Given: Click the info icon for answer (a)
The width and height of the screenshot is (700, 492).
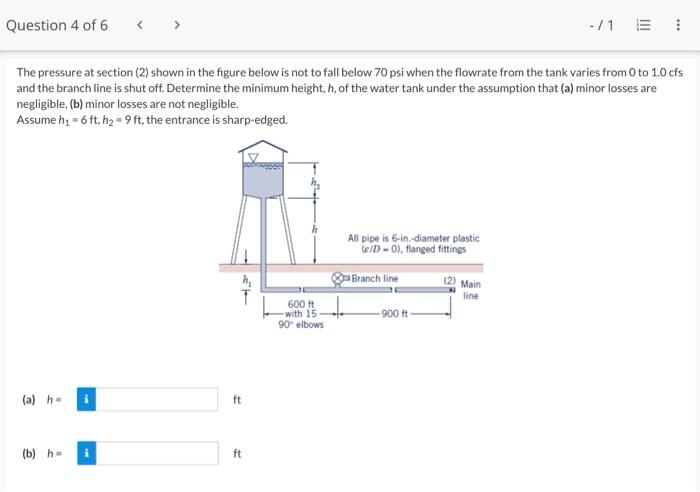Looking at the screenshot, I should pyautogui.click(x=87, y=399).
